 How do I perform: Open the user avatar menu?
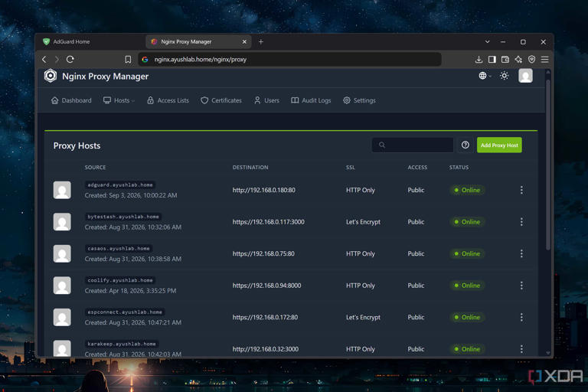click(525, 76)
